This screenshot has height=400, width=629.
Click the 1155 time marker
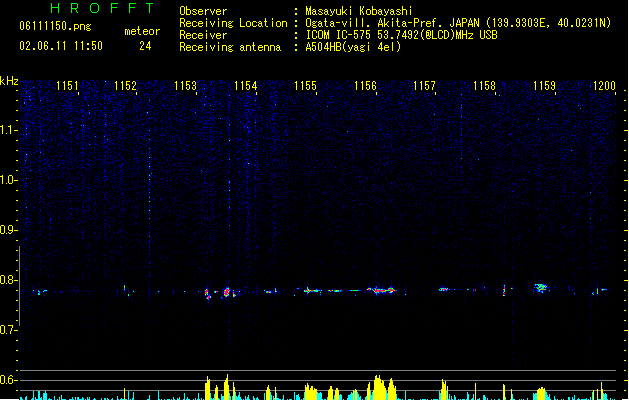pos(305,86)
